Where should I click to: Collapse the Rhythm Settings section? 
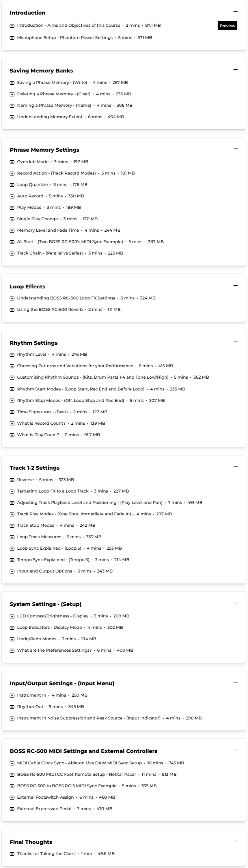(235, 342)
